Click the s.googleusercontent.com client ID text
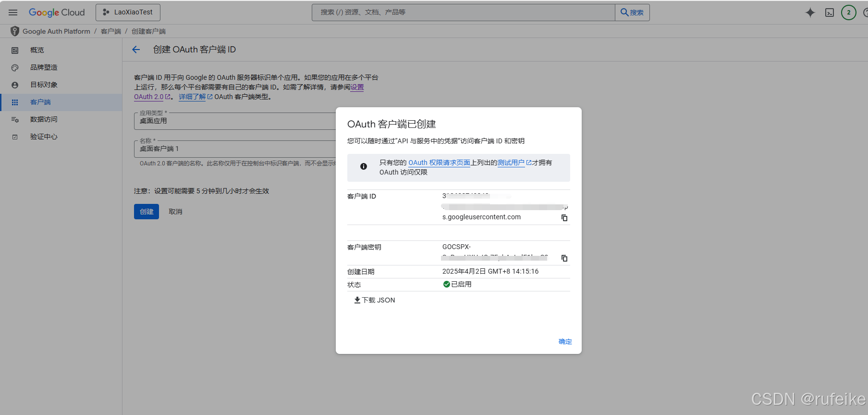 pos(481,217)
